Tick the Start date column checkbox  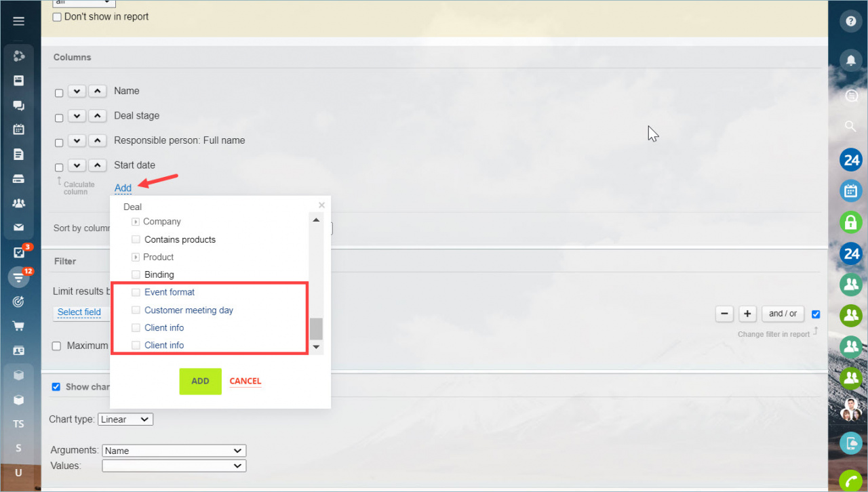tap(59, 167)
